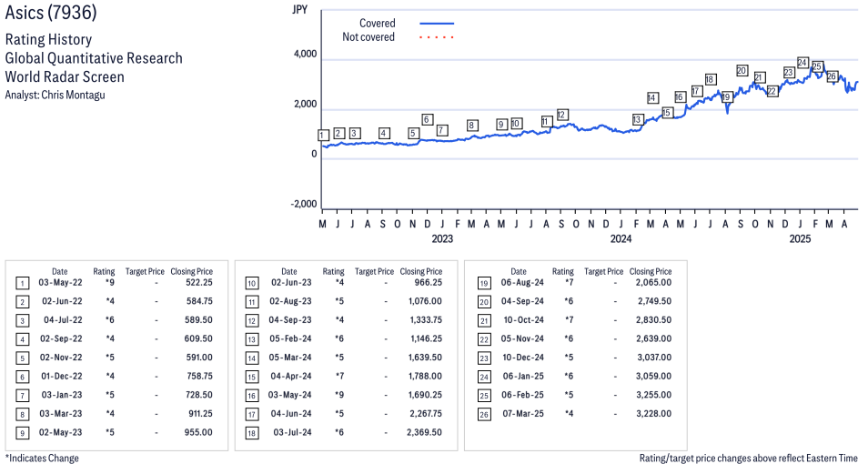868x464 pixels.
Task: Click the Not covered legend label
Action: 368,37
